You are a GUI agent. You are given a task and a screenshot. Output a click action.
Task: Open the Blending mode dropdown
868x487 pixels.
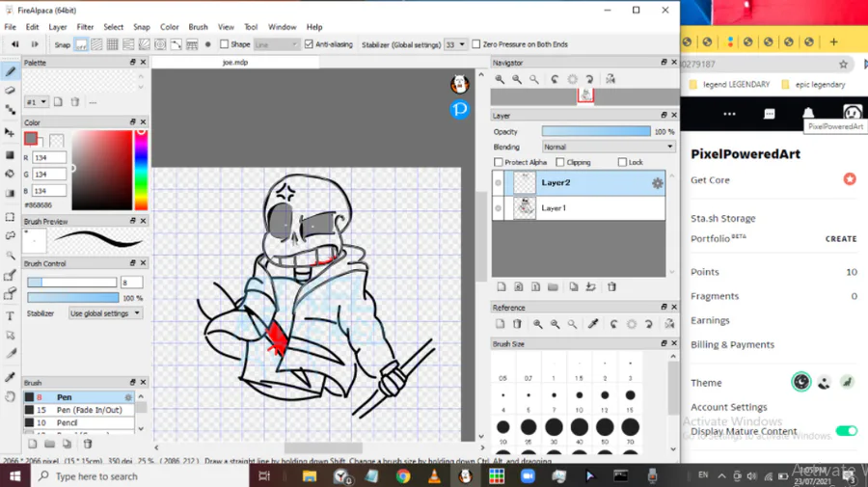(609, 147)
